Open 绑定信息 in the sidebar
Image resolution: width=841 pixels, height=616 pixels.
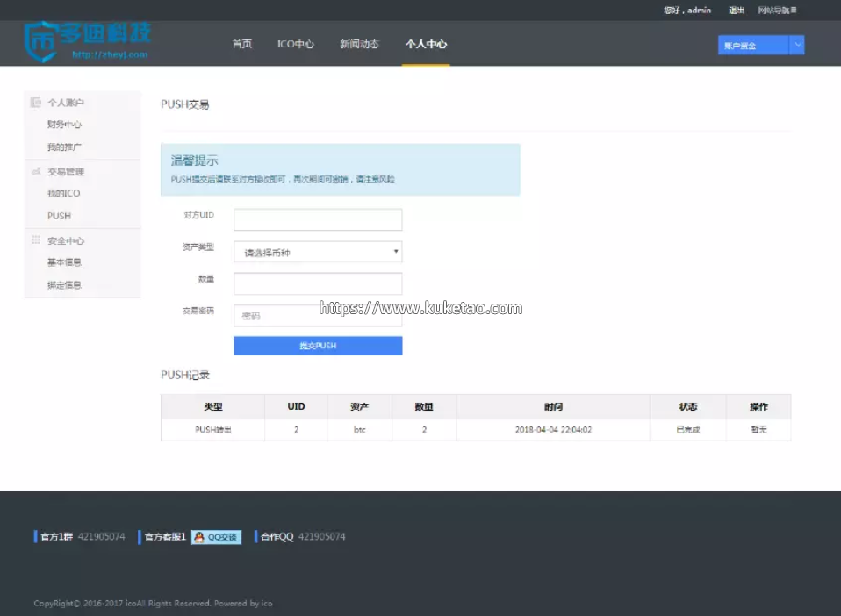pyautogui.click(x=64, y=285)
